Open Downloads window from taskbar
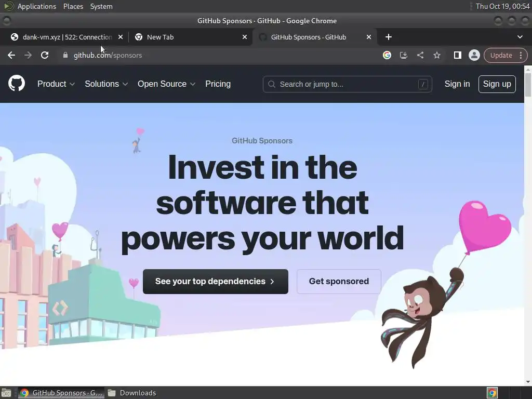The image size is (532, 399). coord(132,393)
